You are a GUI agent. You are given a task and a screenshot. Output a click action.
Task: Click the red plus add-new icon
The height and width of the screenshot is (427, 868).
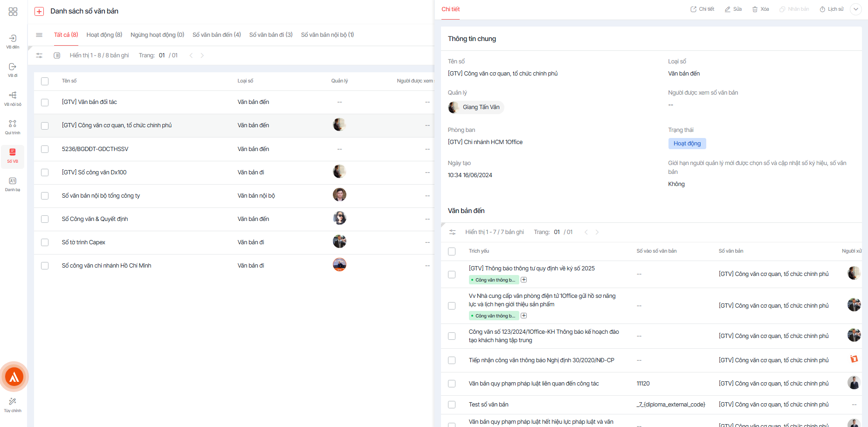[39, 11]
